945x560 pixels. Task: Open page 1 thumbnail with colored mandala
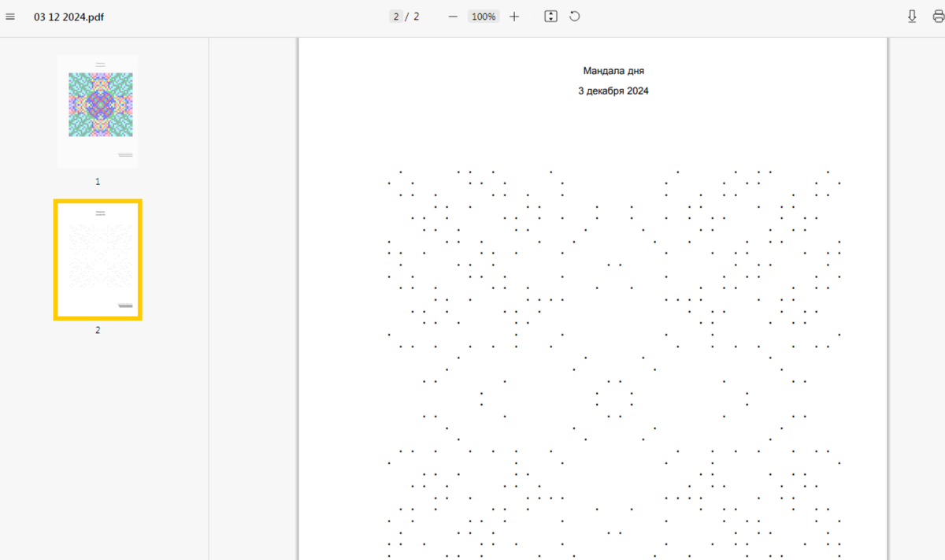98,111
